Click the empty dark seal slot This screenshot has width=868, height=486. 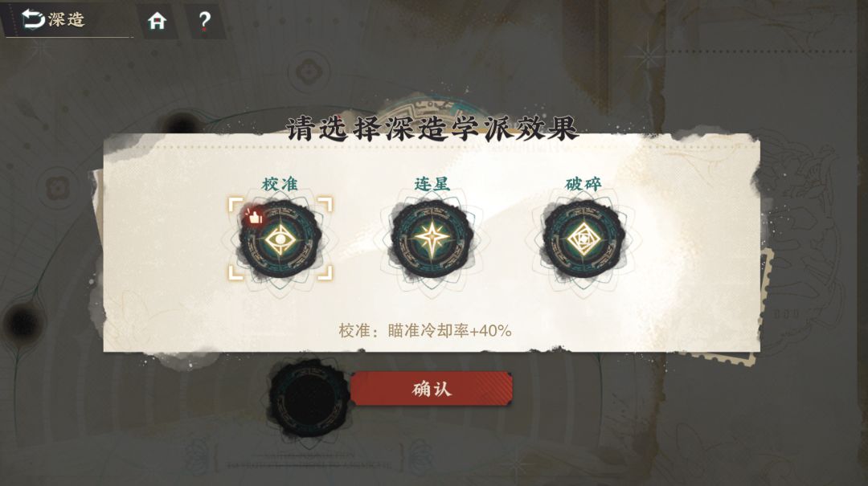click(309, 397)
